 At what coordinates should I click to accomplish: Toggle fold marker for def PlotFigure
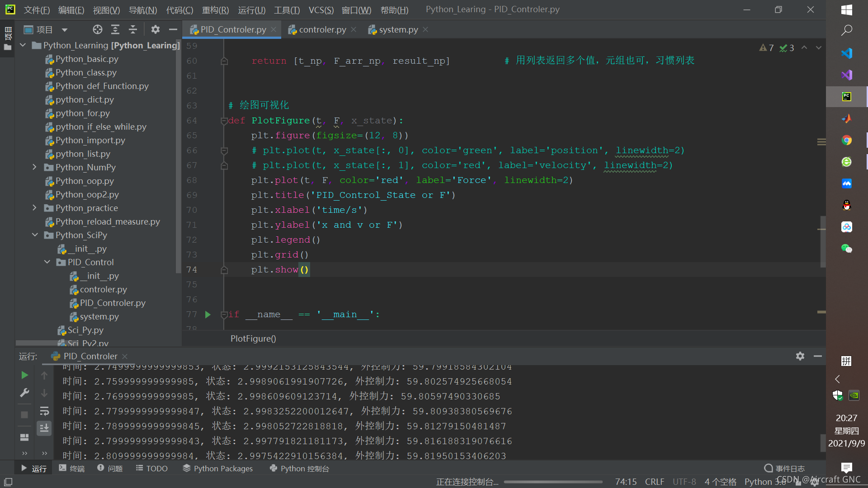pyautogui.click(x=224, y=121)
